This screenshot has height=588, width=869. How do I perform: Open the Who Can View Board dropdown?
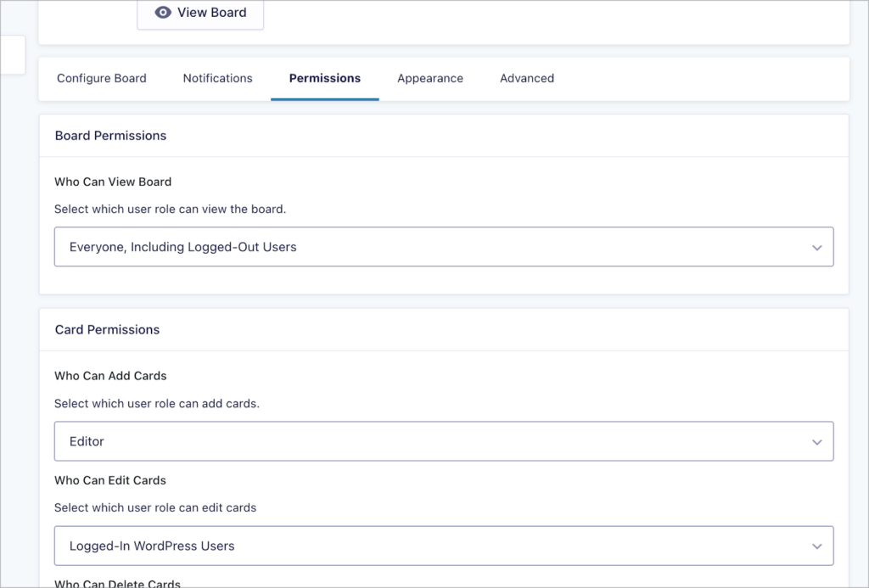(x=444, y=247)
